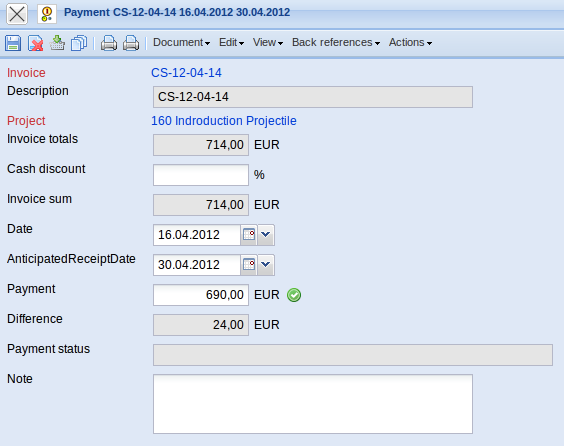Click the first printer icon
Image resolution: width=564 pixels, height=446 pixels.
click(x=109, y=43)
